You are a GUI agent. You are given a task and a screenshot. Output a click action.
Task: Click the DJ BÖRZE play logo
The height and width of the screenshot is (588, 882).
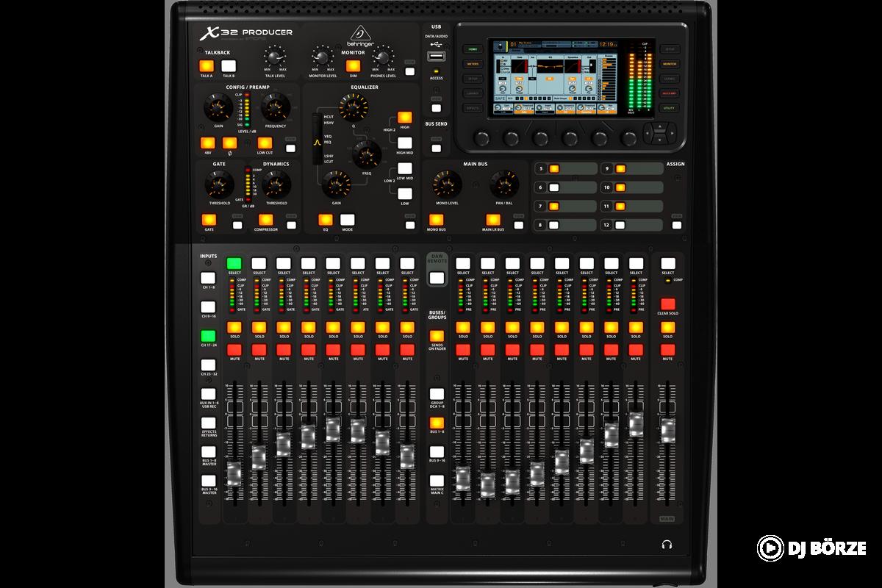pyautogui.click(x=769, y=548)
